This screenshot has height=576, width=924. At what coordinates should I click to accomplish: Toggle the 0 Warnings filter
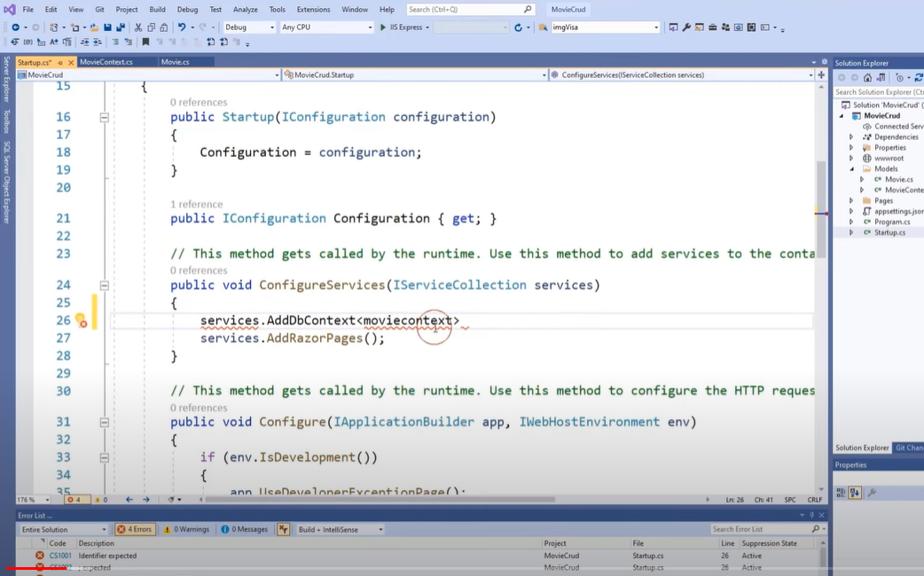click(185, 528)
